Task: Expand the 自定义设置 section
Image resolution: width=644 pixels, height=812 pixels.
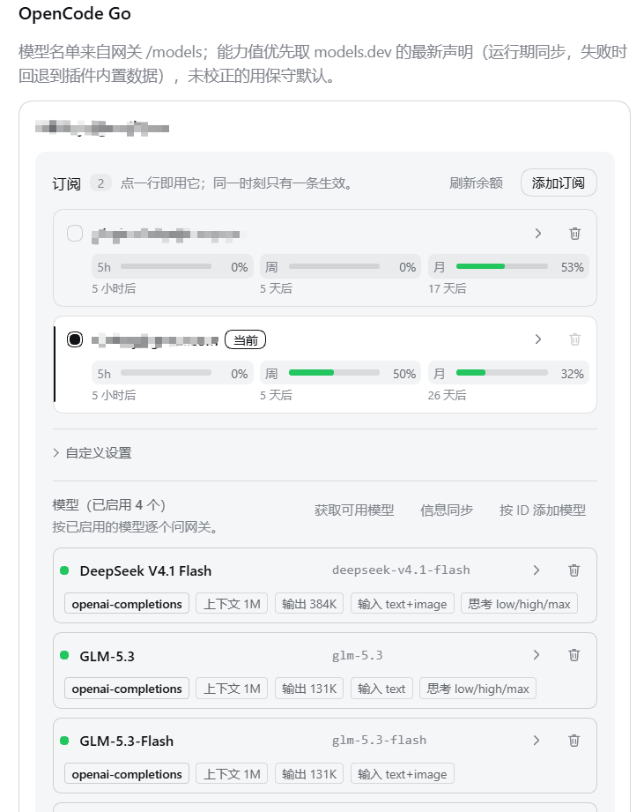Action: [x=93, y=453]
